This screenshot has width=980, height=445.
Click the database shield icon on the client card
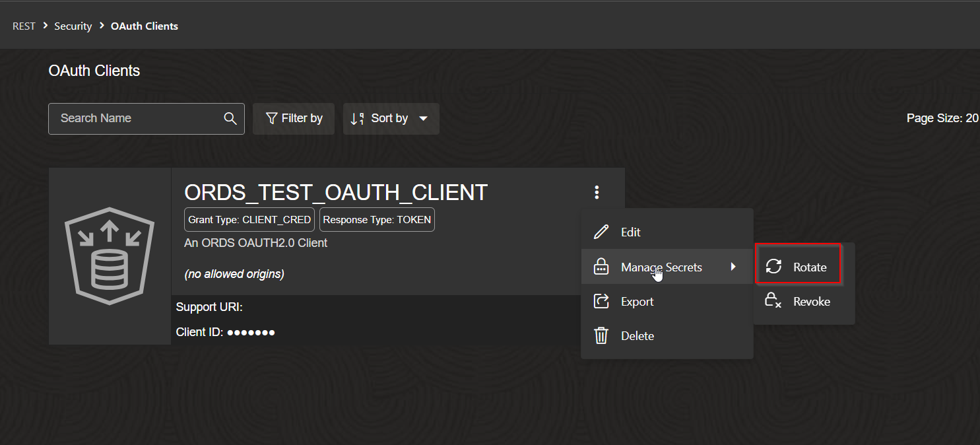pos(110,256)
